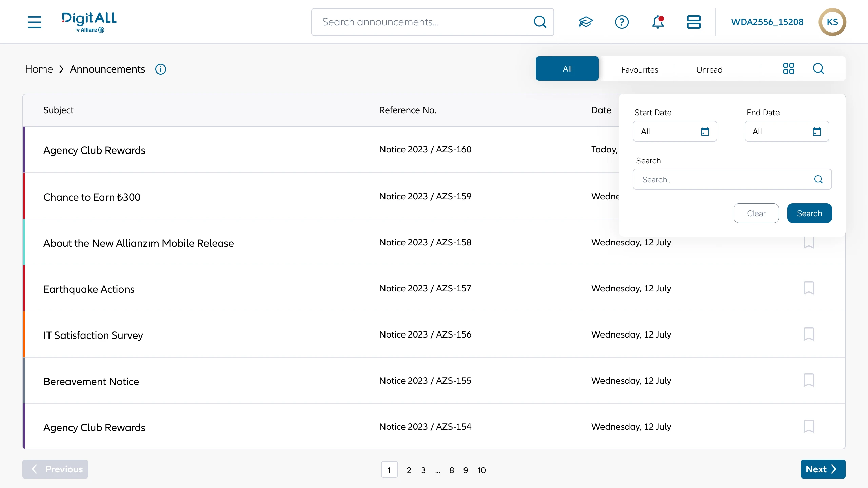Open the End Date calendar picker
This screenshot has width=868, height=488.
pos(817,131)
